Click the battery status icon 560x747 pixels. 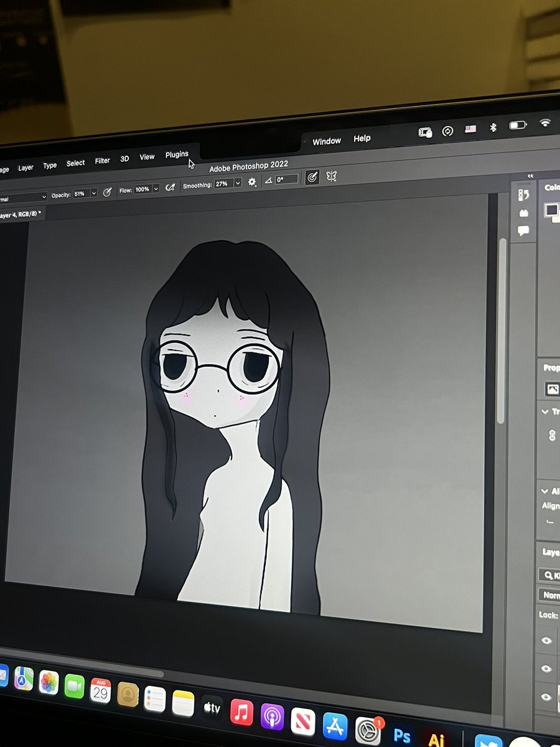tap(518, 125)
